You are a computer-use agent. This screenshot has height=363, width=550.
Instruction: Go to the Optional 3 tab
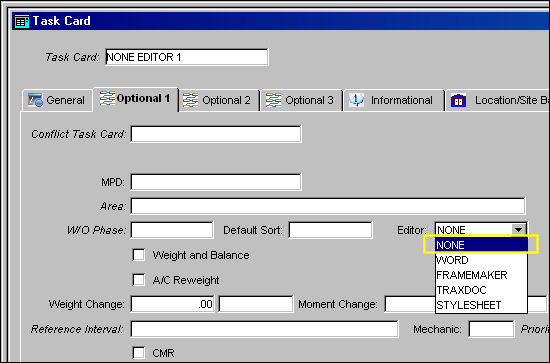point(302,100)
